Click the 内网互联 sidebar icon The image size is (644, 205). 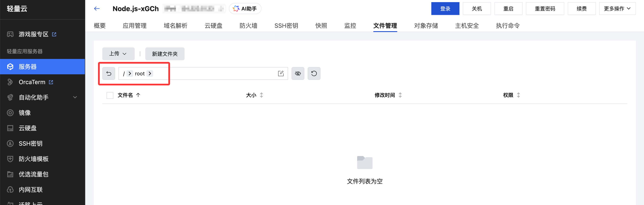coord(10,189)
